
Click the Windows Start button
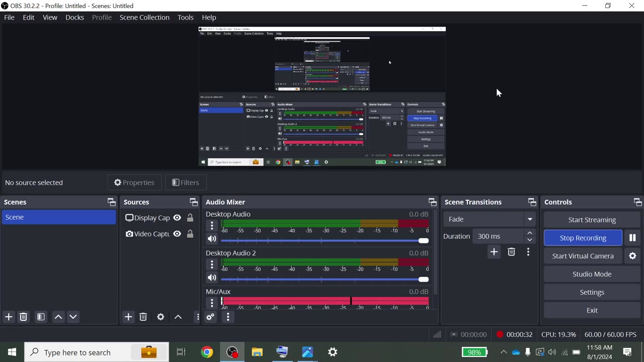(12, 352)
